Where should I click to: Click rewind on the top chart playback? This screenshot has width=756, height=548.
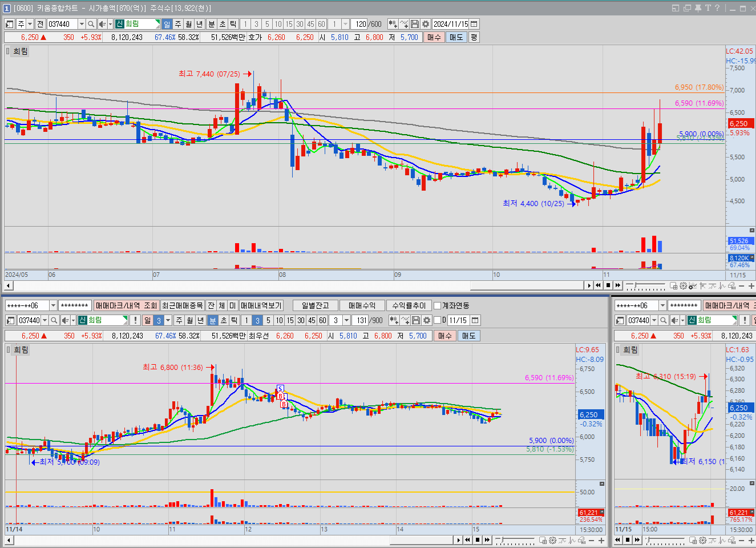[599, 285]
